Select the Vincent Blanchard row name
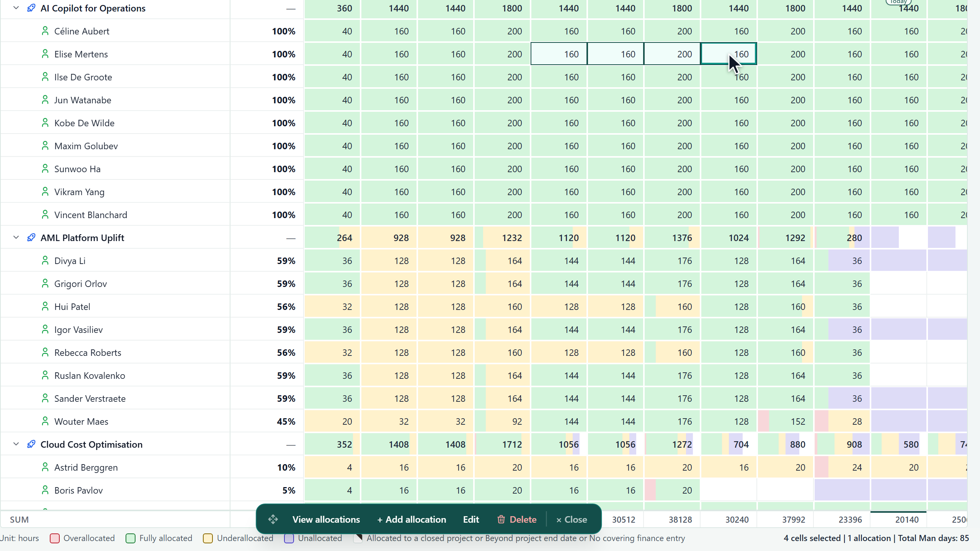Image resolution: width=980 pixels, height=551 pixels. pyautogui.click(x=91, y=215)
